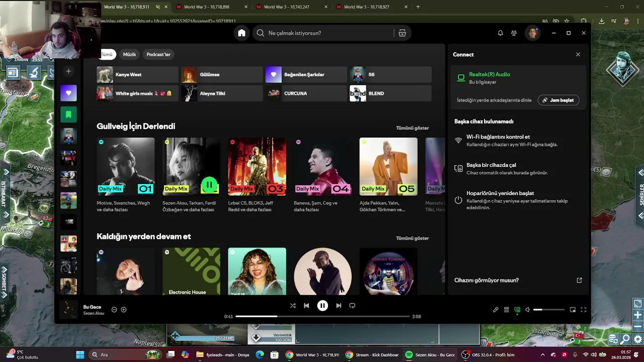644x362 pixels.
Task: Pause the current song
Action: (323, 306)
